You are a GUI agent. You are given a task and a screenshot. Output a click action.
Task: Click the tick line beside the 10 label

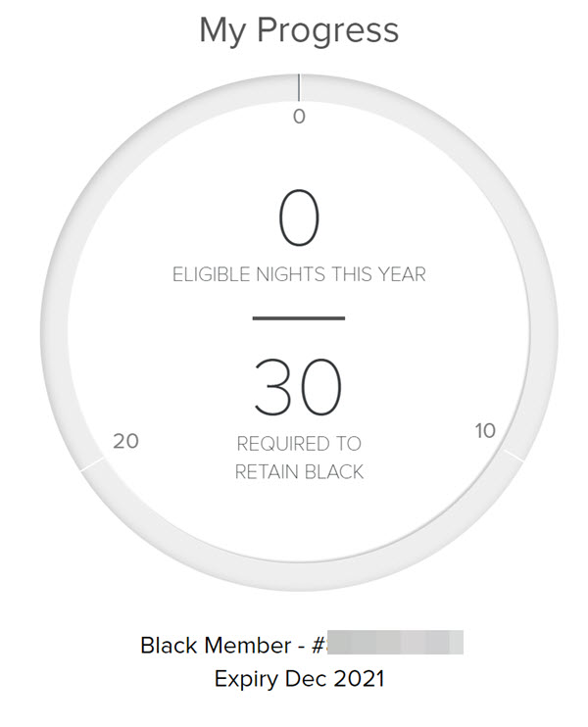[x=513, y=456]
